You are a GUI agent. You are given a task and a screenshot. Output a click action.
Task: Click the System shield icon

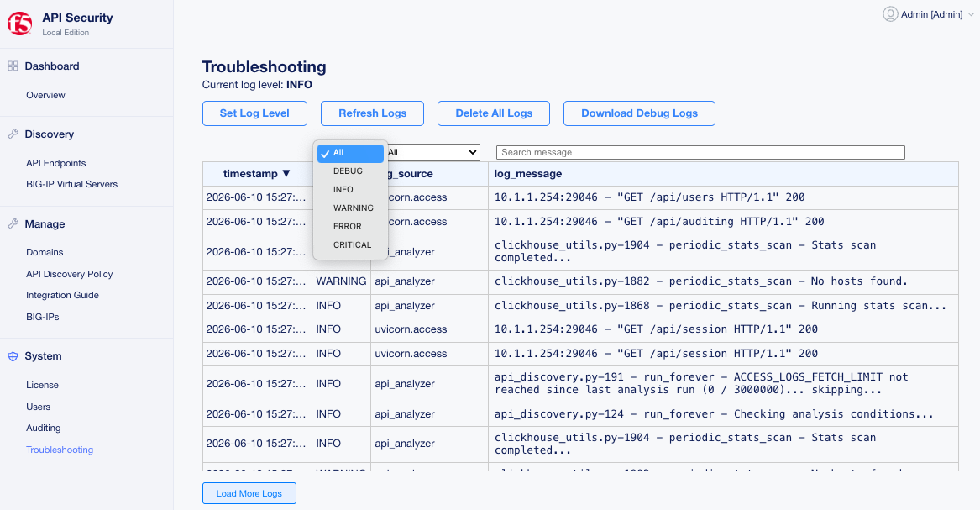pos(13,356)
